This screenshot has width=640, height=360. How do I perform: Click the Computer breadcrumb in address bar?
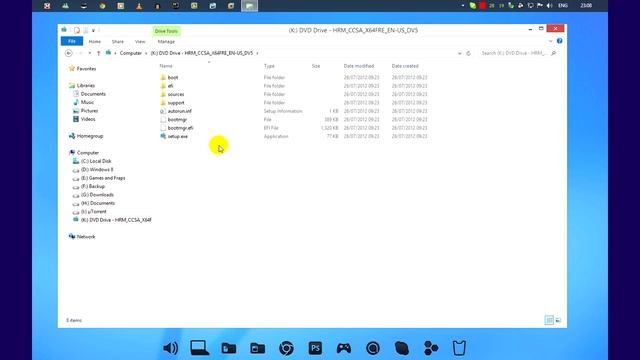point(131,53)
